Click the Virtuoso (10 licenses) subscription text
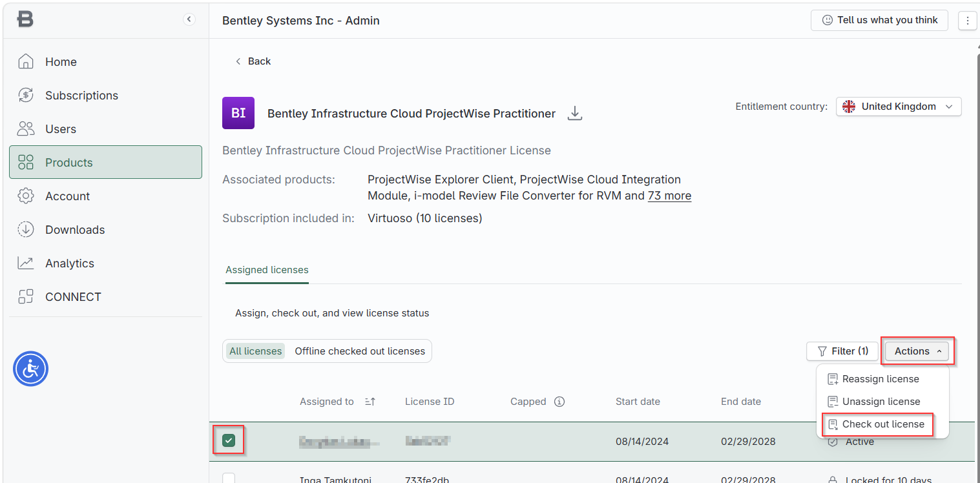This screenshot has width=980, height=483. point(425,218)
